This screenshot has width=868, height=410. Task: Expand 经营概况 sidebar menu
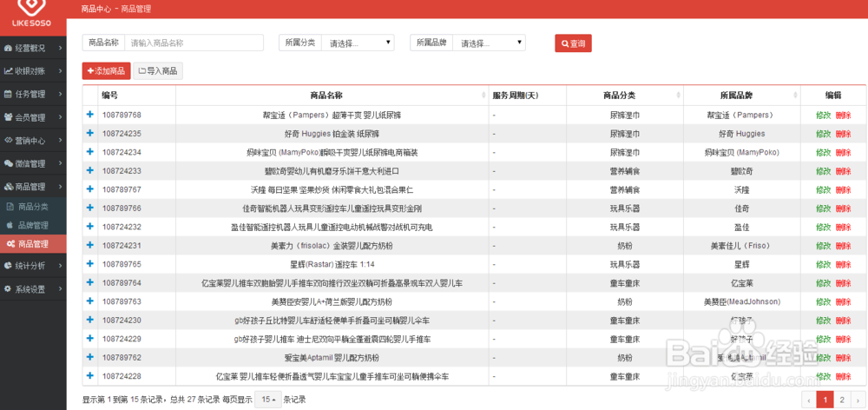pyautogui.click(x=33, y=48)
